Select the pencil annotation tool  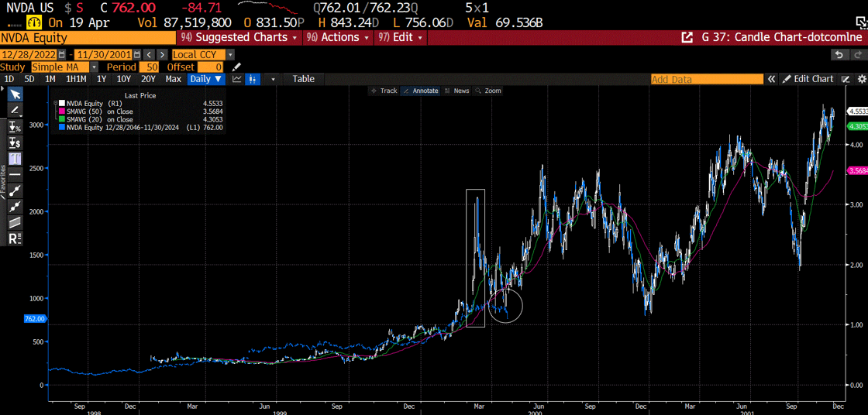(x=15, y=110)
